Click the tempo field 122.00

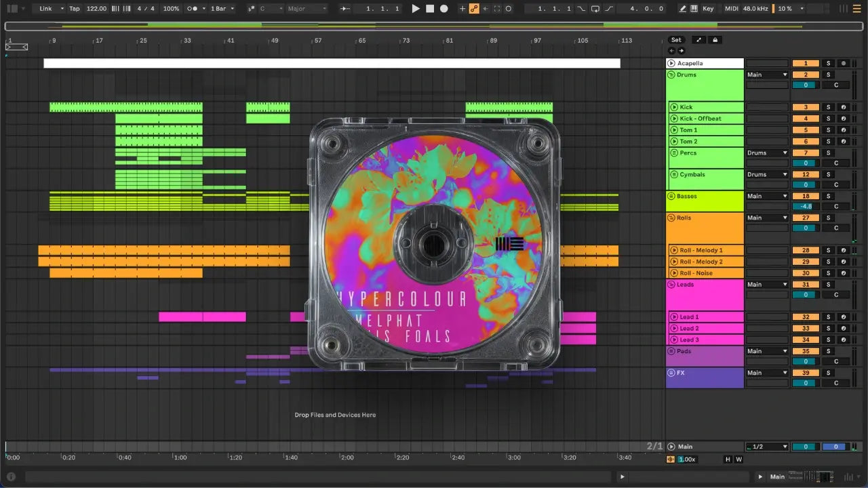[x=96, y=9]
